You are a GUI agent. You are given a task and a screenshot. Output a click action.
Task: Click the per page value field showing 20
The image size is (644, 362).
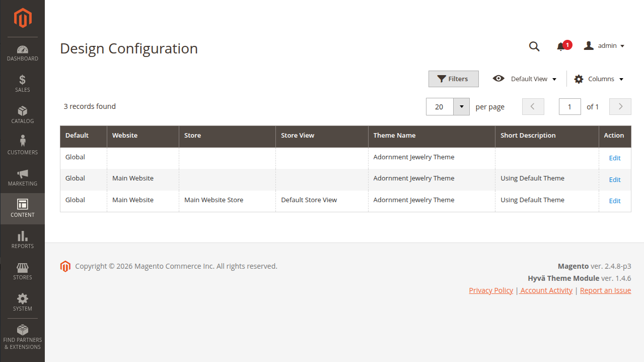coord(440,106)
